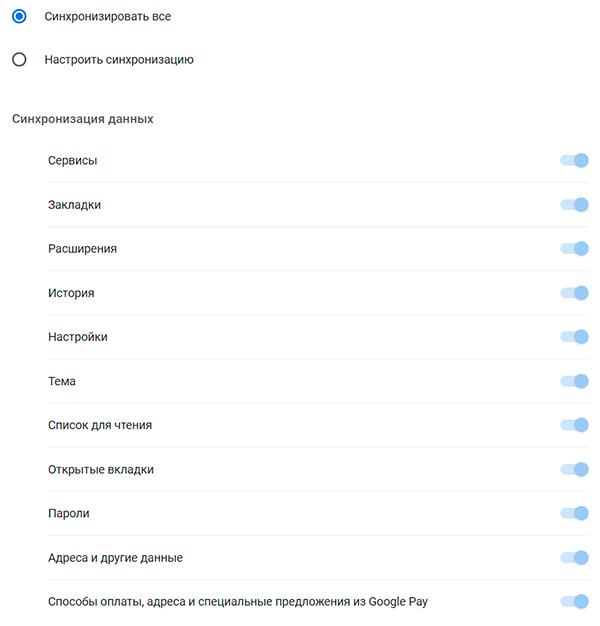Toggle the Google Pay payment methods switch
Image resolution: width=600 pixels, height=626 pixels.
coord(574,601)
